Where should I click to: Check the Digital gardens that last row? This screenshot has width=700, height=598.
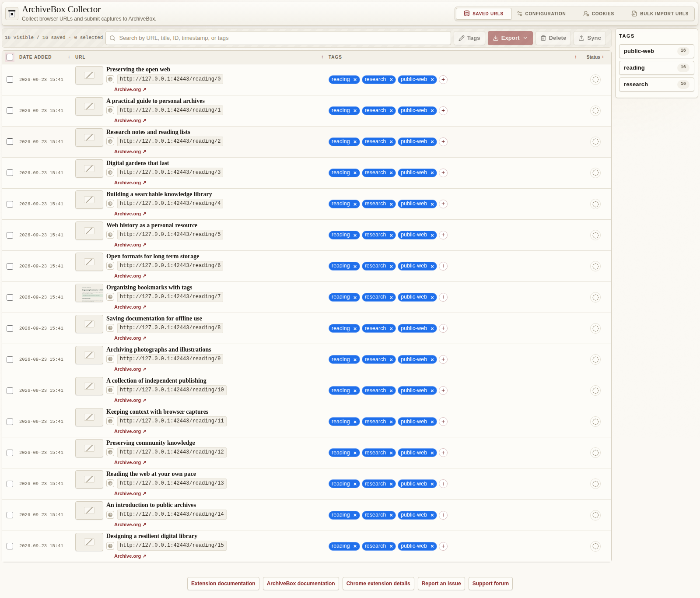[x=10, y=173]
